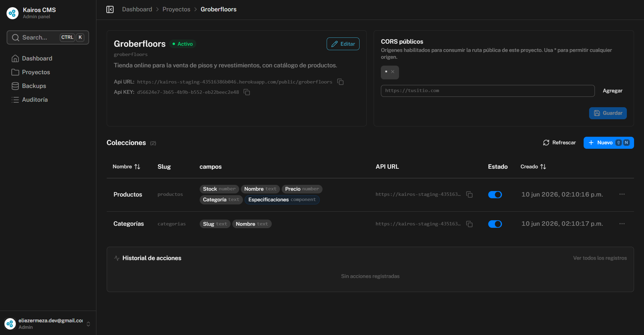Click the Productos creation date
Image resolution: width=644 pixels, height=335 pixels.
pos(562,194)
